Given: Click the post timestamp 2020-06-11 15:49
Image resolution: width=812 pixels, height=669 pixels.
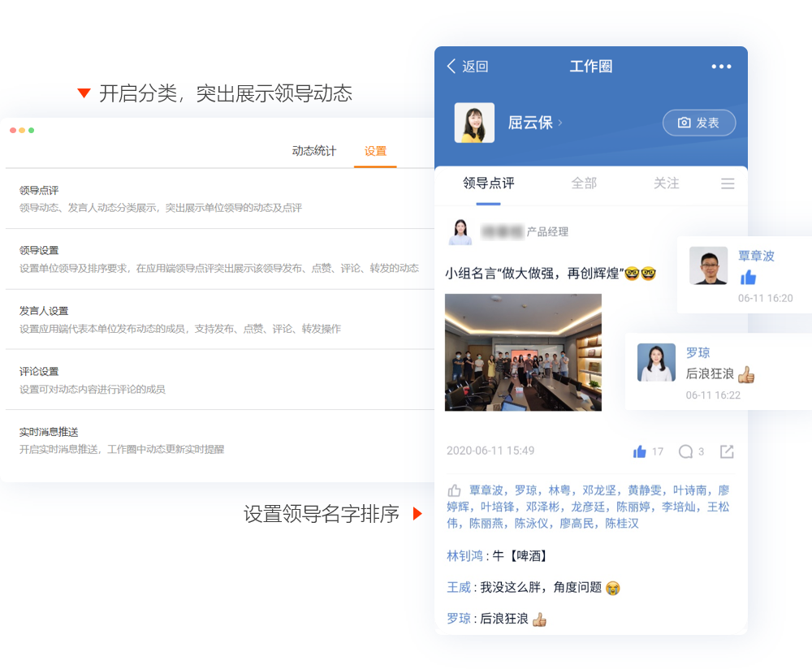Looking at the screenshot, I should tap(490, 451).
